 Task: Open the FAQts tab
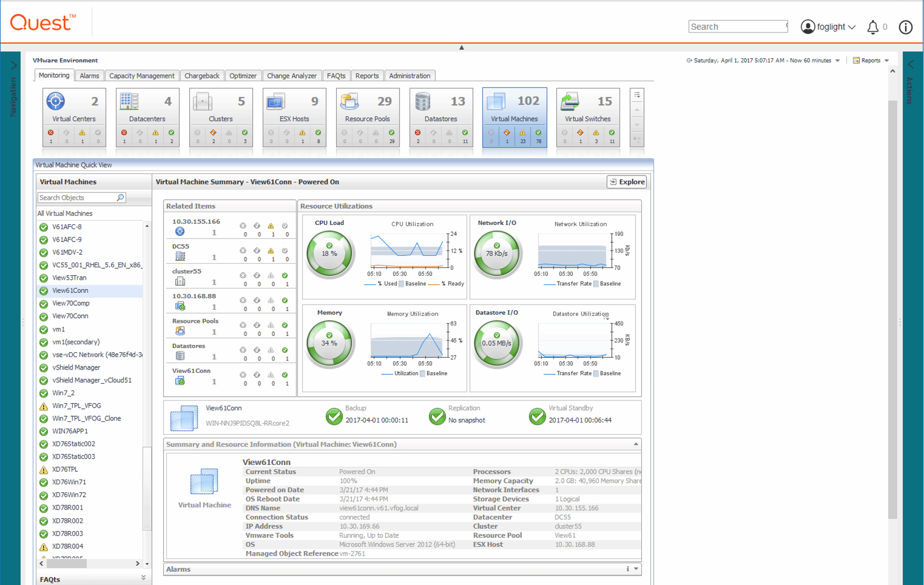click(x=336, y=75)
